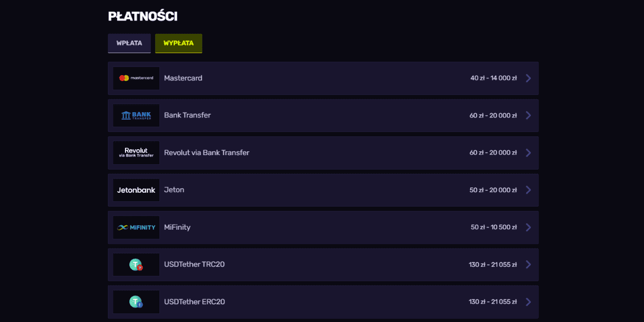Select the WYPŁATA tab
This screenshot has width=644, height=322.
179,43
